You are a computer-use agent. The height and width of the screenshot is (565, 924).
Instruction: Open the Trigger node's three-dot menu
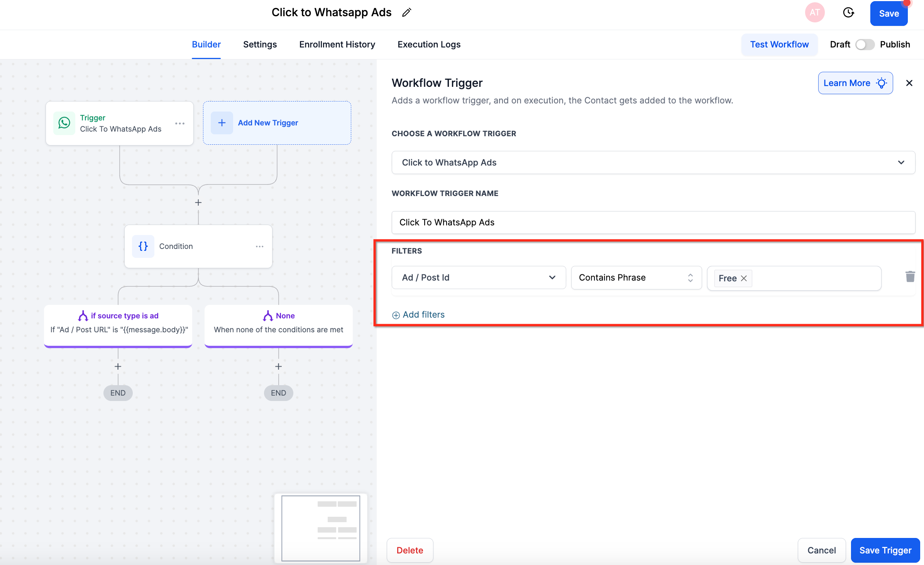coord(180,123)
